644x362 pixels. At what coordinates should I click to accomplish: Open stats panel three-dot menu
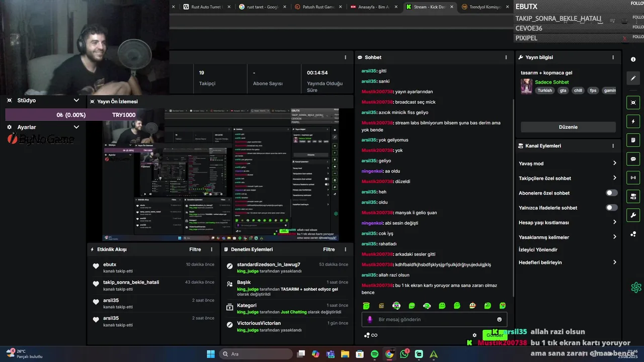point(345,57)
